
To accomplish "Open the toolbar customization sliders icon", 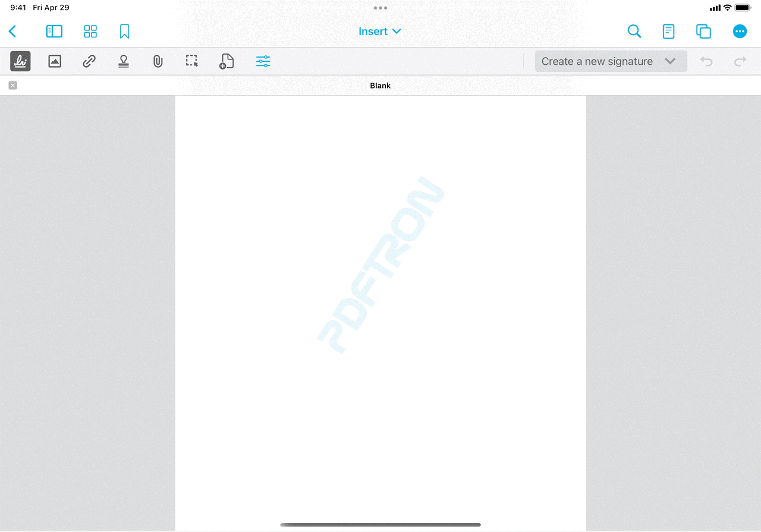I will click(263, 61).
